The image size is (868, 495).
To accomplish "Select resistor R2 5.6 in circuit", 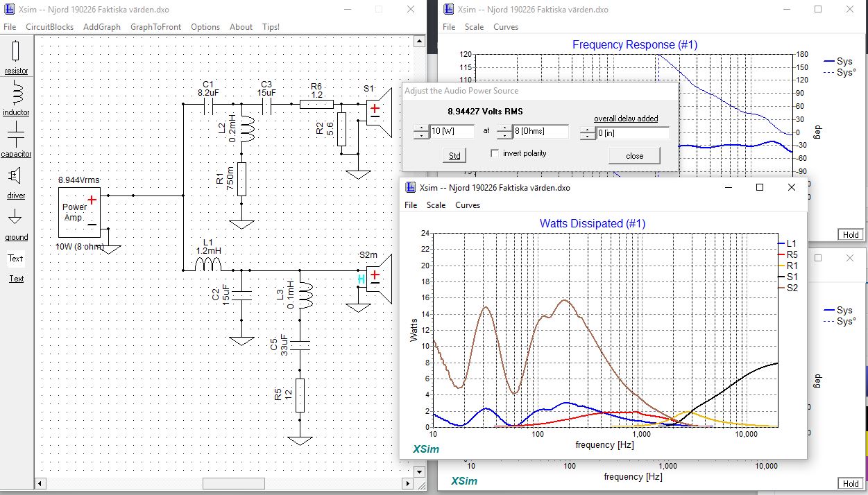I will (x=341, y=129).
